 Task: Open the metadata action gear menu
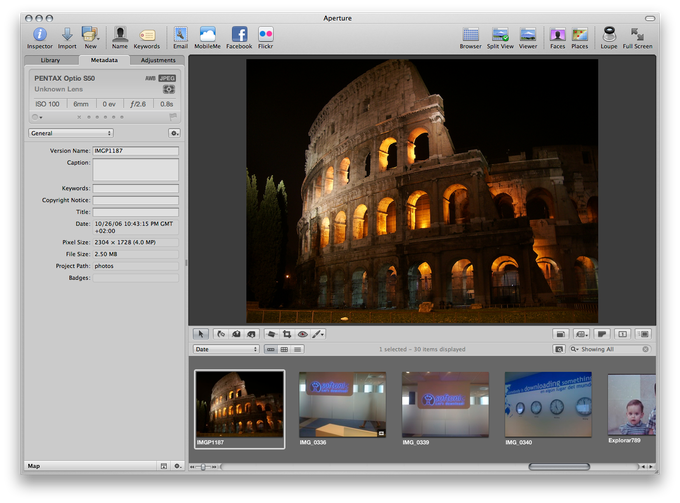point(174,133)
